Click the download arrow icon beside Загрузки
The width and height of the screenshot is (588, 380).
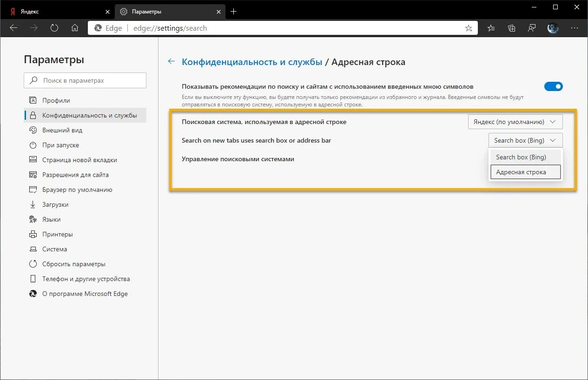tap(33, 204)
